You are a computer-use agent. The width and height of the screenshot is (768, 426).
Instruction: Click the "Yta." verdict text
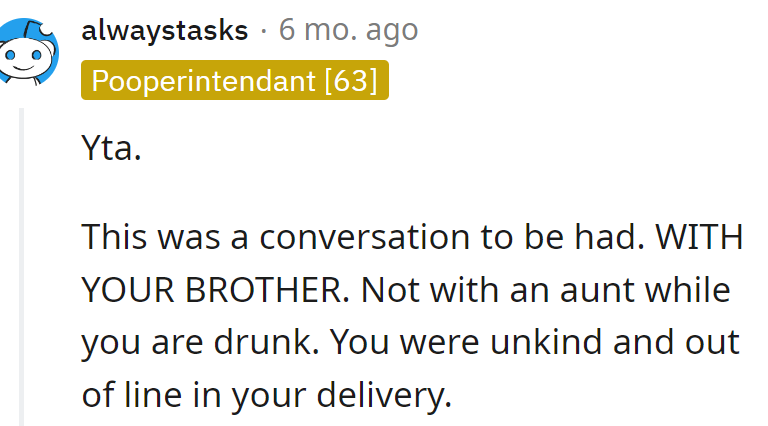point(112,150)
